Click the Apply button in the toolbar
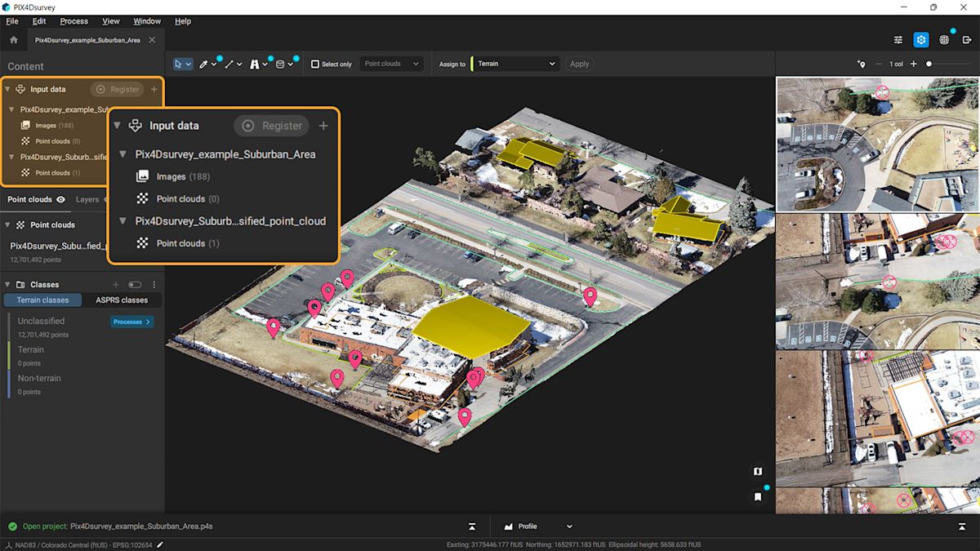The image size is (980, 551). point(579,64)
